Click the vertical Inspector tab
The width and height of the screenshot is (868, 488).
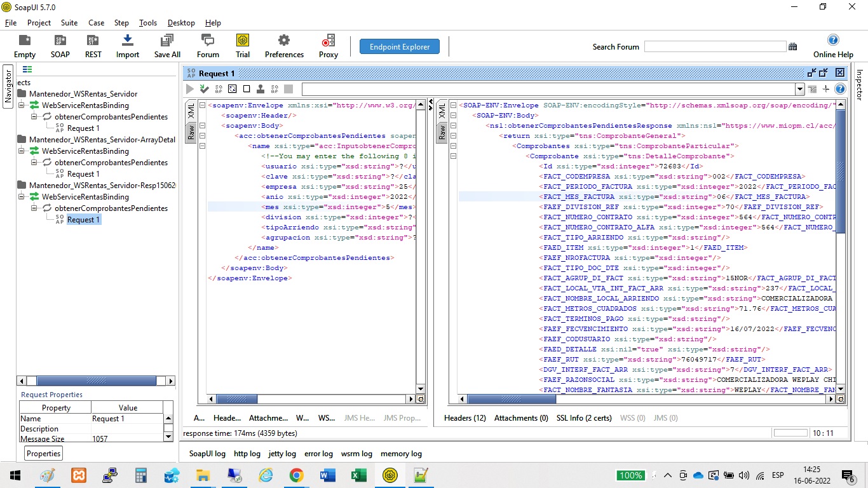pyautogui.click(x=860, y=85)
